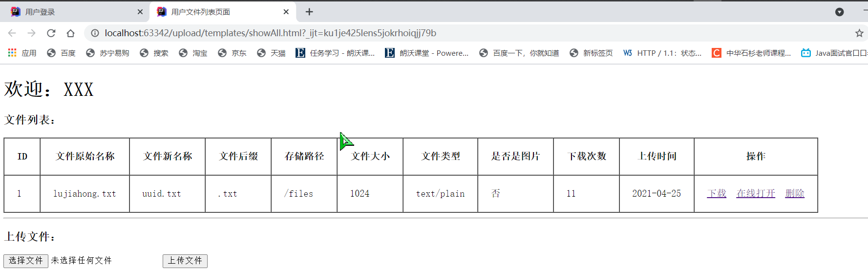Click the 文件大小 column header
Image resolution: width=868 pixels, height=271 pixels.
370,156
